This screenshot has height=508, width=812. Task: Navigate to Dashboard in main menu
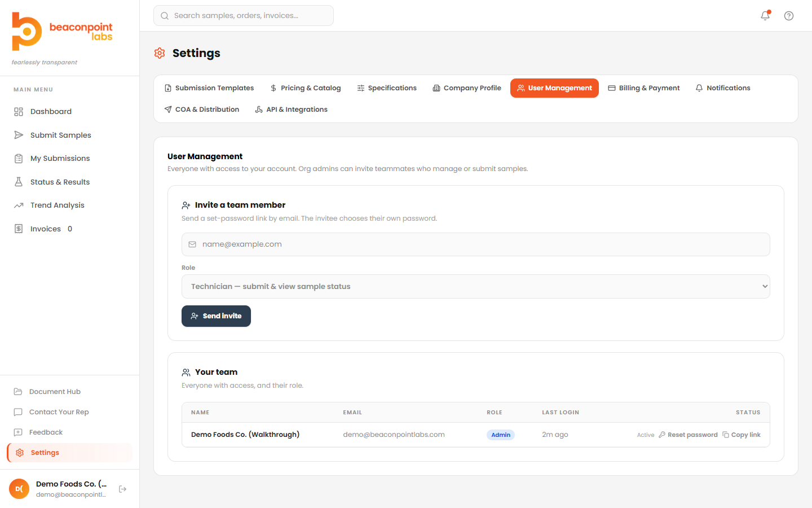[70, 112]
